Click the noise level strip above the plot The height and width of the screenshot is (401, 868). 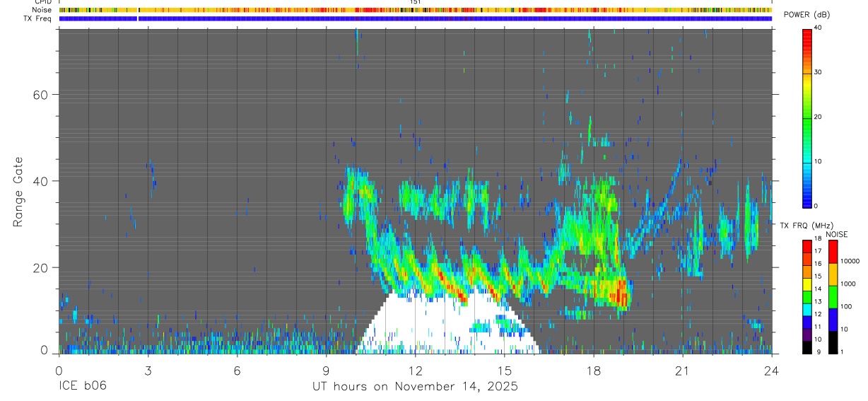(x=416, y=10)
